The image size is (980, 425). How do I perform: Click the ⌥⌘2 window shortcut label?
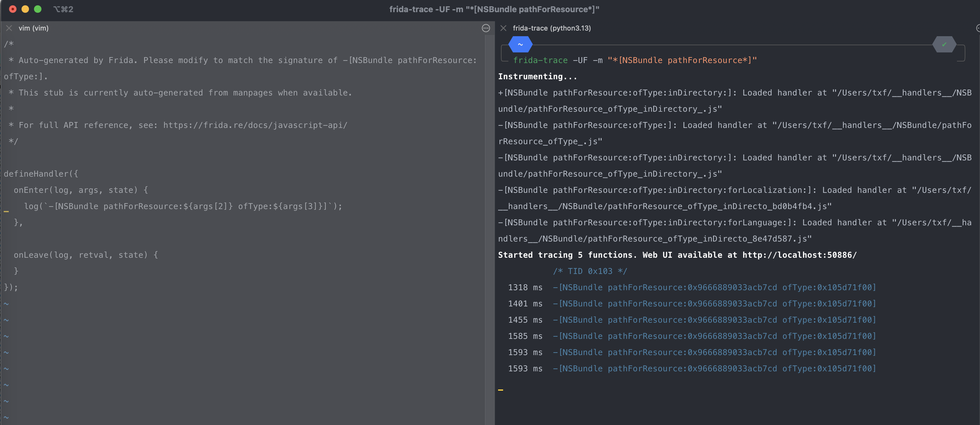click(63, 9)
